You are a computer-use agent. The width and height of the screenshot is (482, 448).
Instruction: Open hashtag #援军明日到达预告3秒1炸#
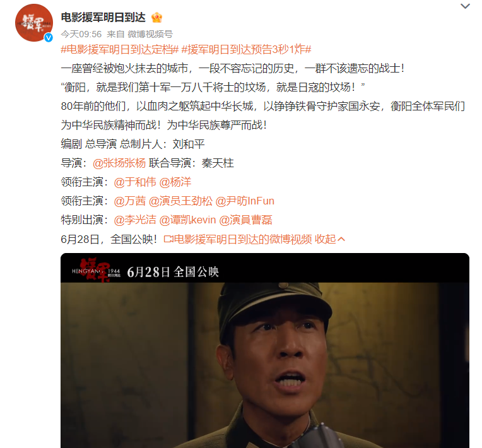click(x=247, y=49)
